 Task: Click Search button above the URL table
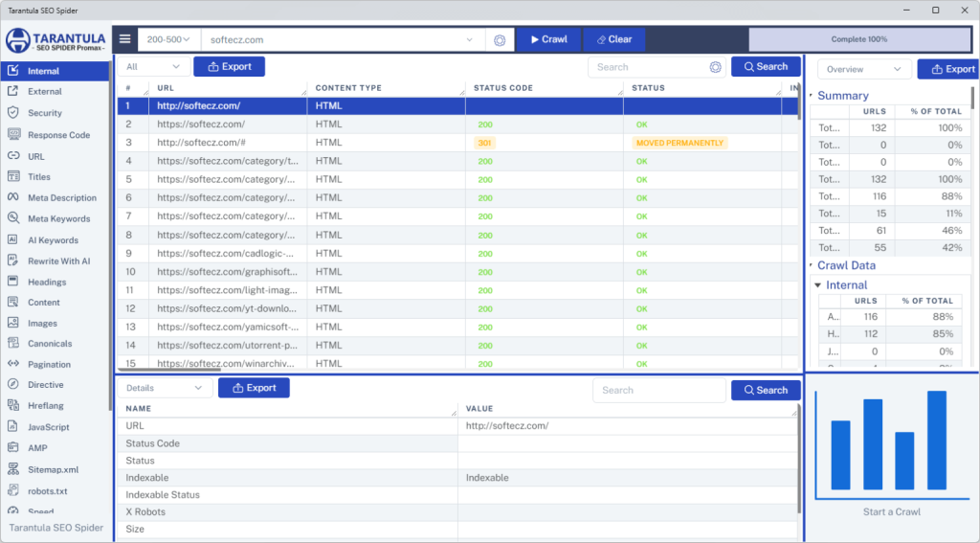pyautogui.click(x=766, y=66)
